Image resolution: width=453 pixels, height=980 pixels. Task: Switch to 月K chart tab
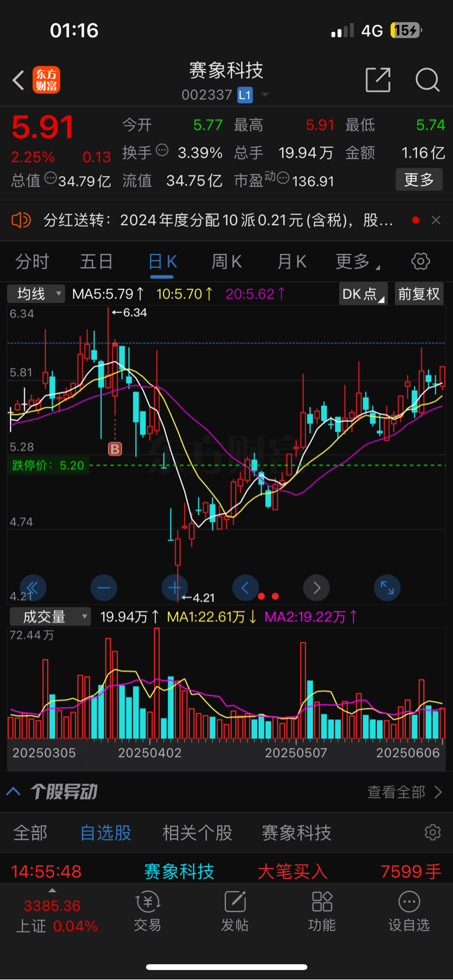tap(291, 261)
